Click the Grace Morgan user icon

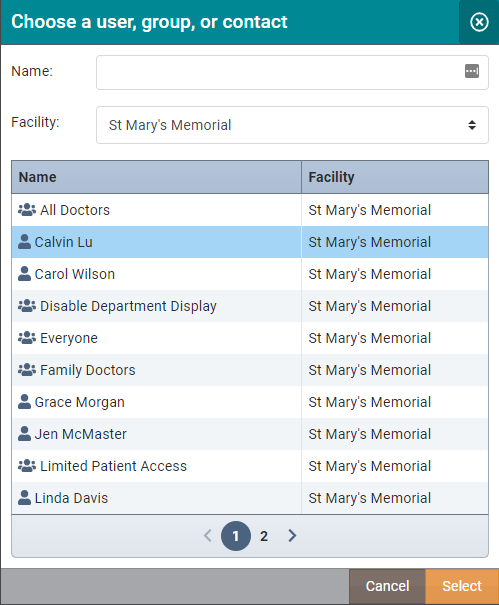pyautogui.click(x=24, y=402)
